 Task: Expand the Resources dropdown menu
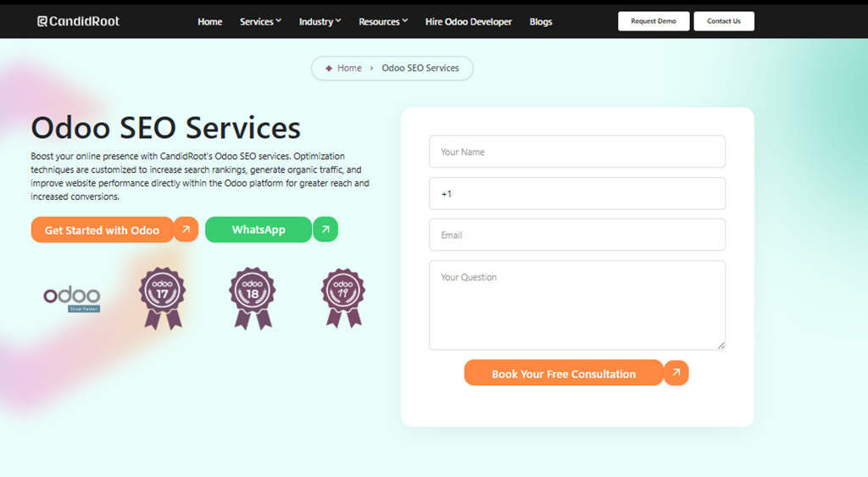pos(383,21)
